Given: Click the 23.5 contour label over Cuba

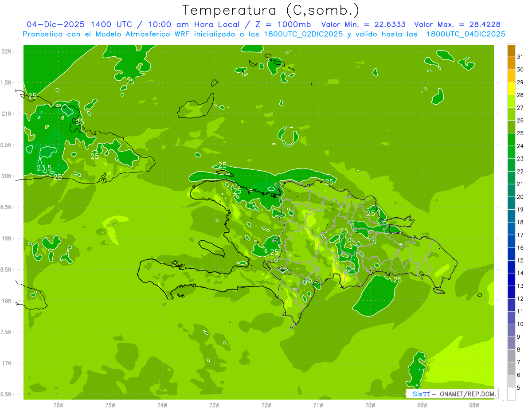Looking at the screenshot, I should [x=44, y=168].
